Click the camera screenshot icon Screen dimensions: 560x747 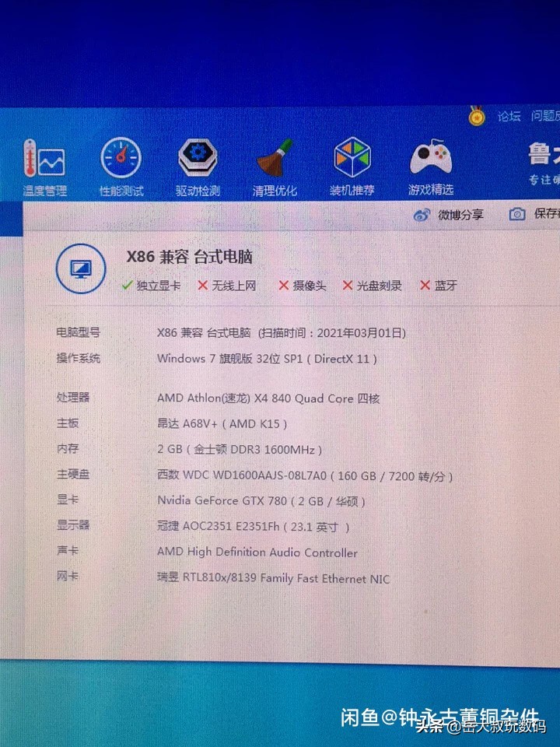coord(517,215)
